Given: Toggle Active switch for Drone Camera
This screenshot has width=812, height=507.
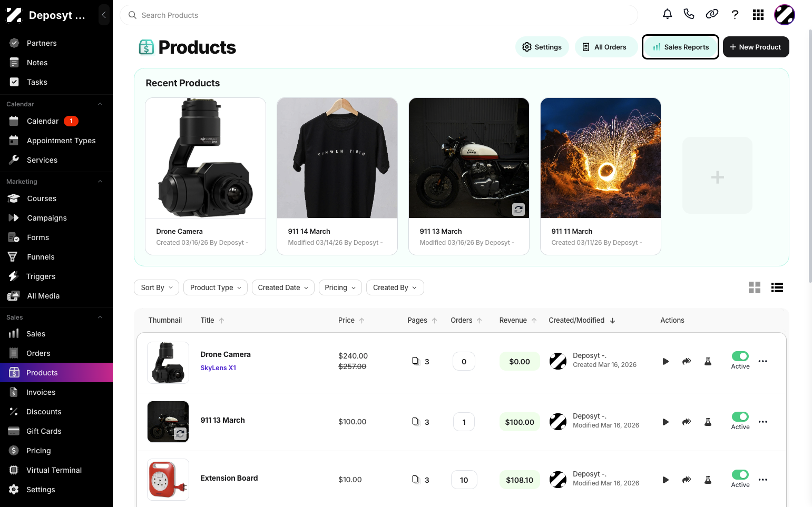Looking at the screenshot, I should [740, 356].
